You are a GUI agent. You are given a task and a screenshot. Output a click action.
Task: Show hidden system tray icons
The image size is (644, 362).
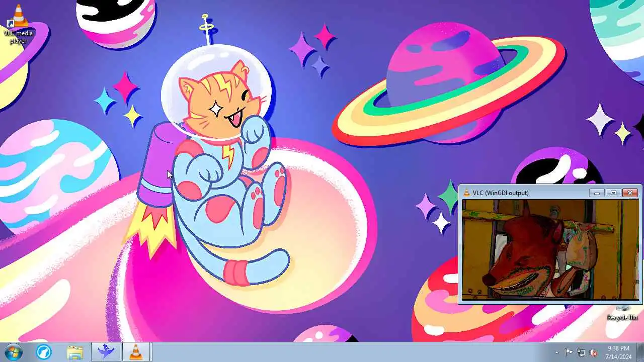[556, 352]
